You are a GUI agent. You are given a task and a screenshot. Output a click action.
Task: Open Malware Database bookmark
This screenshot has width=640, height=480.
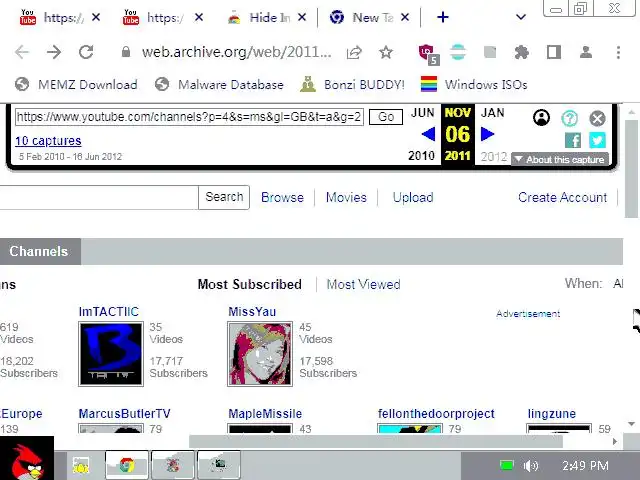click(x=219, y=84)
